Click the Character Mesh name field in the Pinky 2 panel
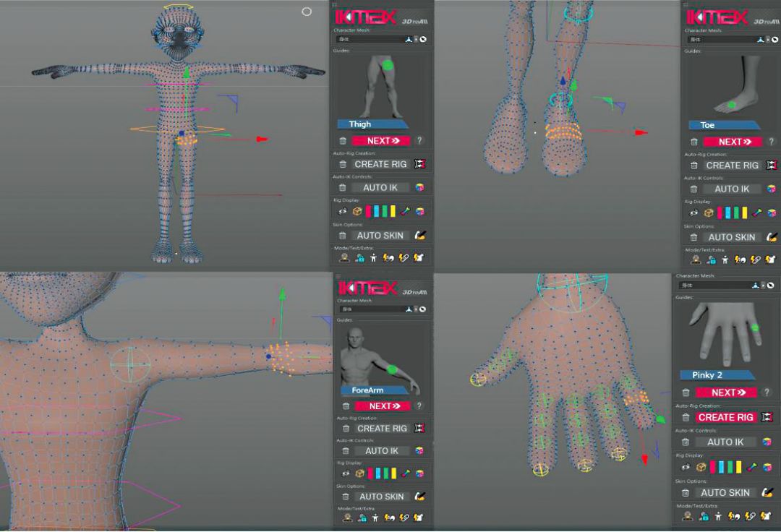 click(x=716, y=286)
